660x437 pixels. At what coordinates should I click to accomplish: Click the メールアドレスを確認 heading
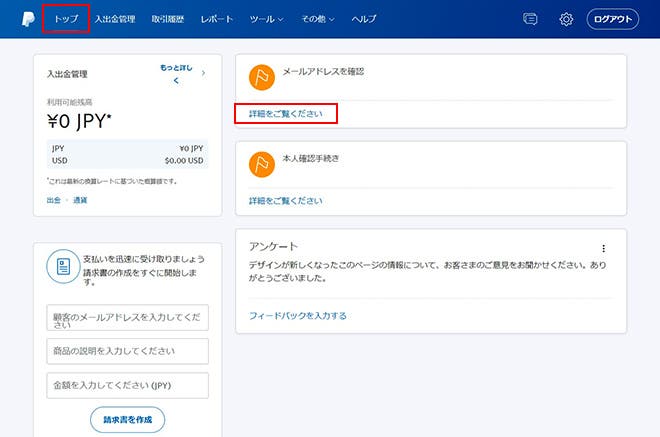click(323, 72)
